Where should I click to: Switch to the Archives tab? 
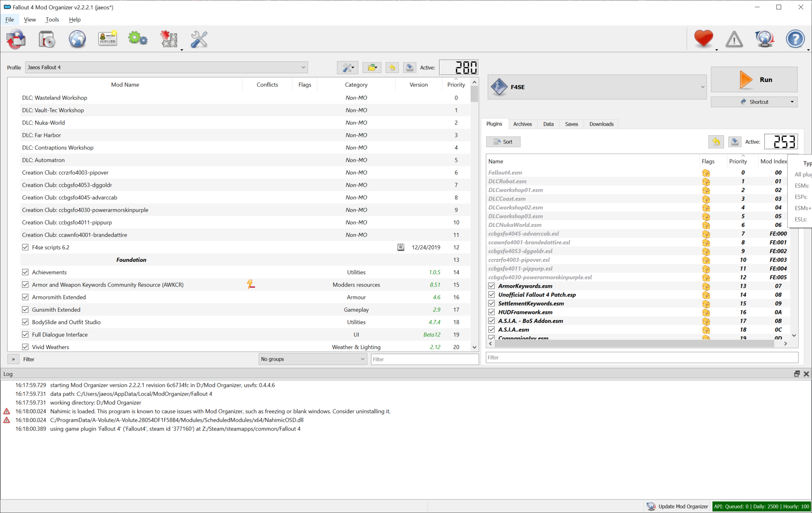coord(522,124)
